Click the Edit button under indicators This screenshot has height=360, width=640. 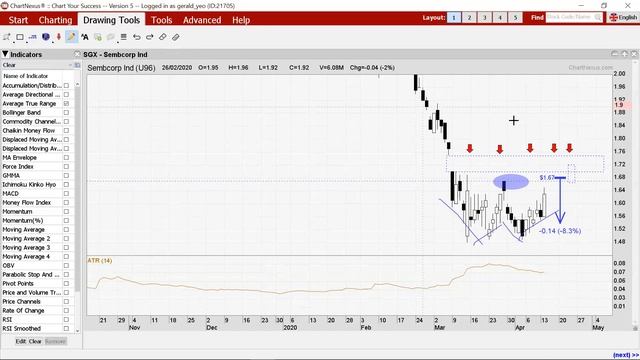tap(20, 341)
